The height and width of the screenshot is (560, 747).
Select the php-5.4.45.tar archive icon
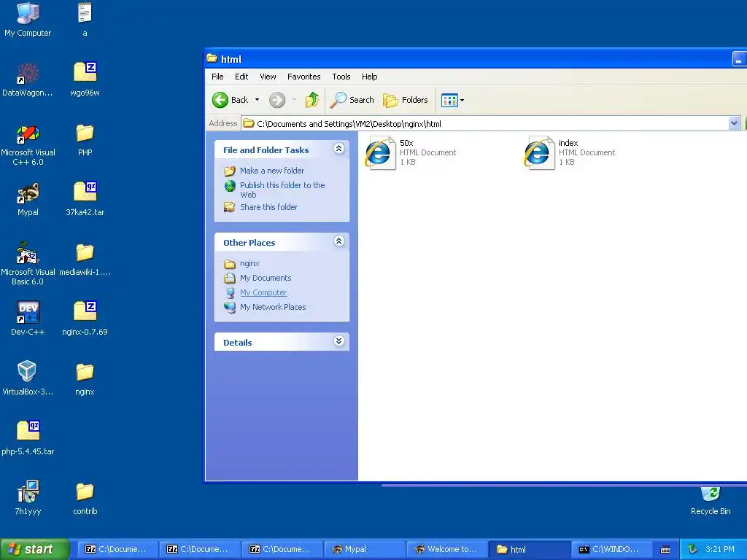28,438
